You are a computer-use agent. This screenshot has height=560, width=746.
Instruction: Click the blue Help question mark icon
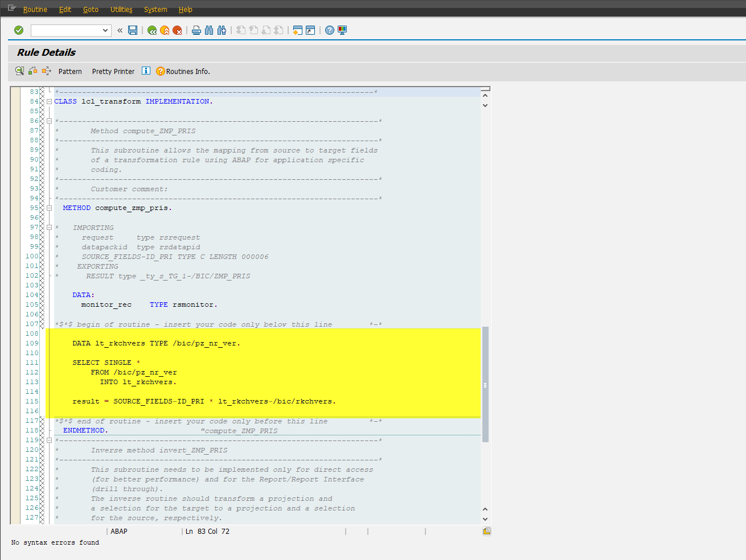click(x=330, y=30)
